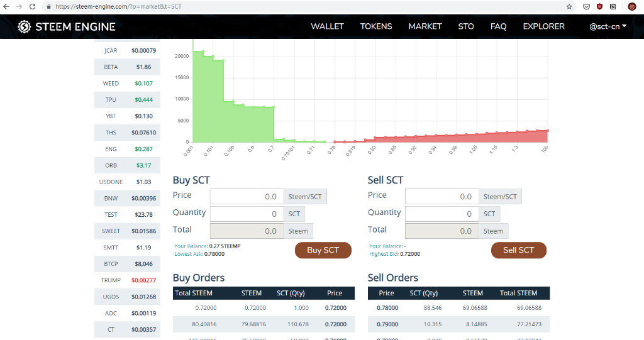Click the Your Balance link under Buy SCT
644x340 pixels.
pos(191,246)
